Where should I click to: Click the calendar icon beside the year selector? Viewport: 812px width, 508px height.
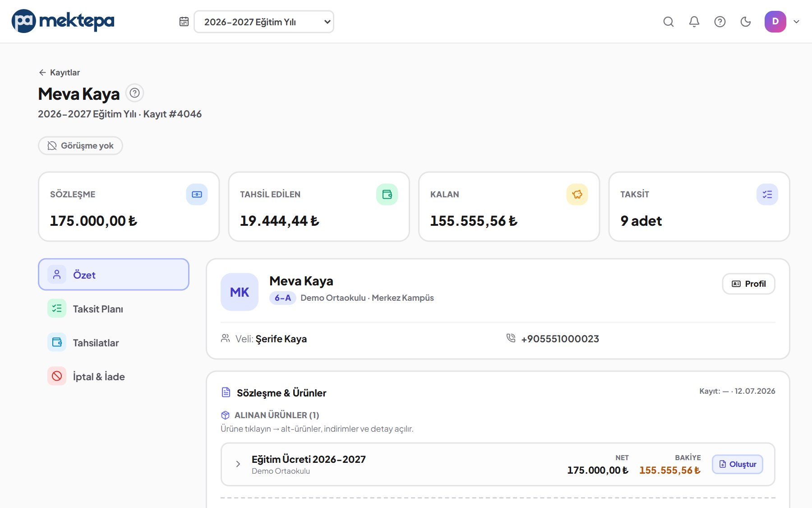tap(184, 22)
